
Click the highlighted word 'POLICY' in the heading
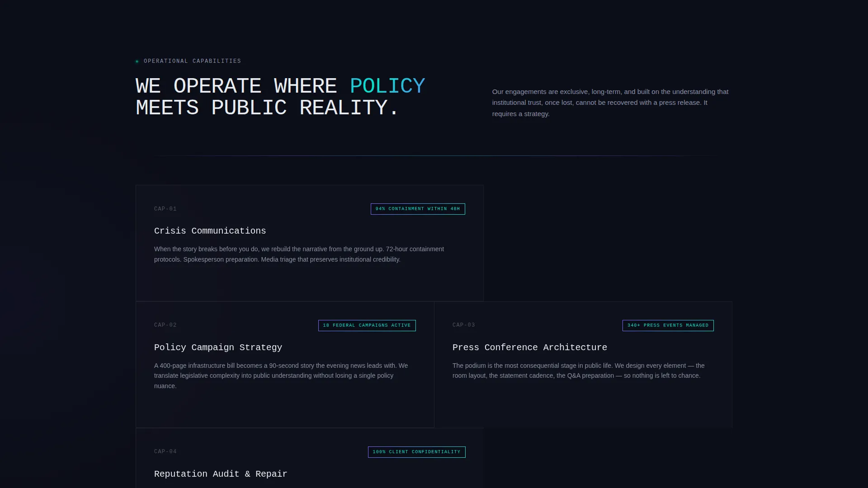click(387, 86)
